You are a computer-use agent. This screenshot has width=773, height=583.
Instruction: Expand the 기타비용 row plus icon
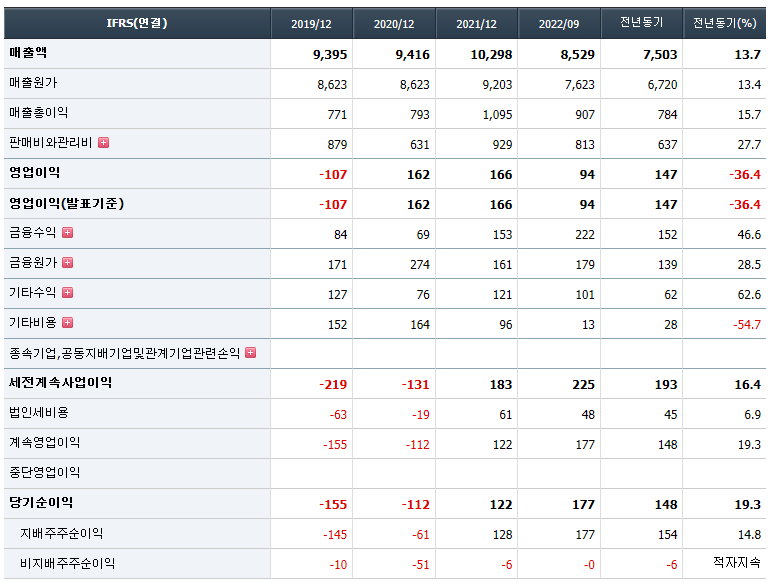point(68,323)
